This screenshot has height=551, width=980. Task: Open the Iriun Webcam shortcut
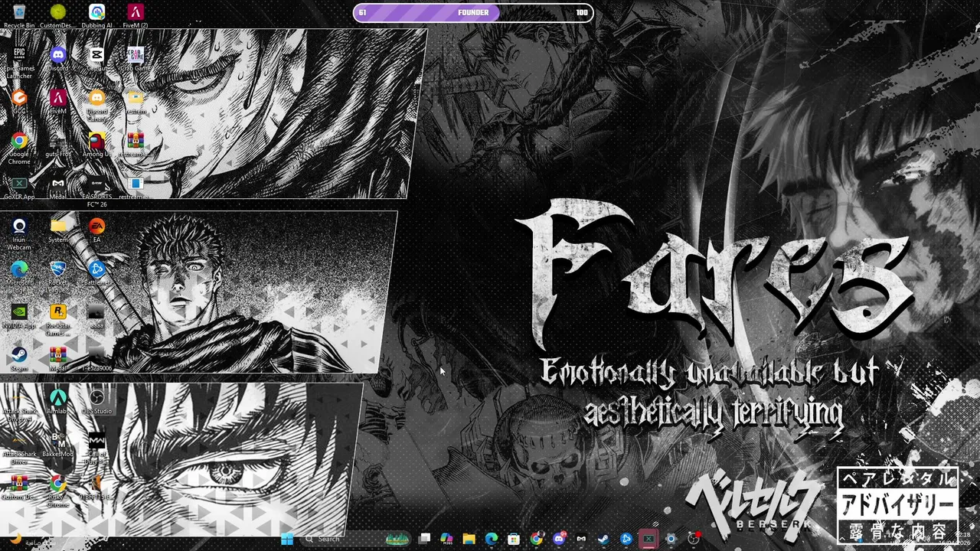point(19,233)
